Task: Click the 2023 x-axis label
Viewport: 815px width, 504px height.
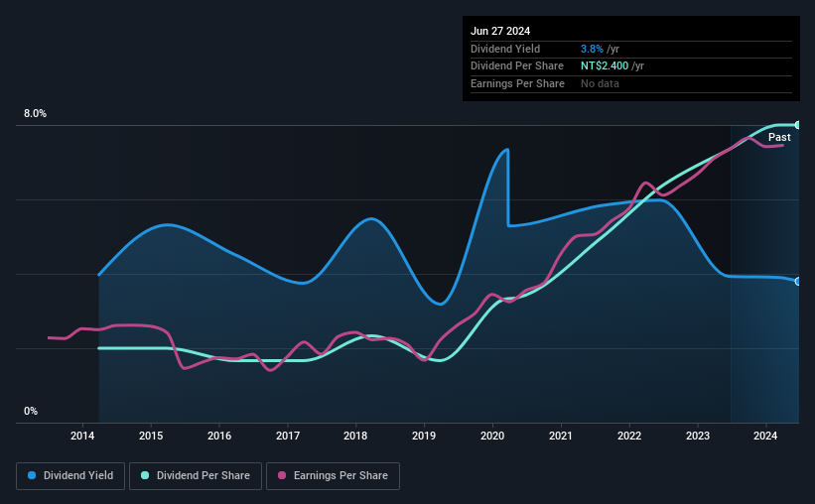Action: pos(698,436)
